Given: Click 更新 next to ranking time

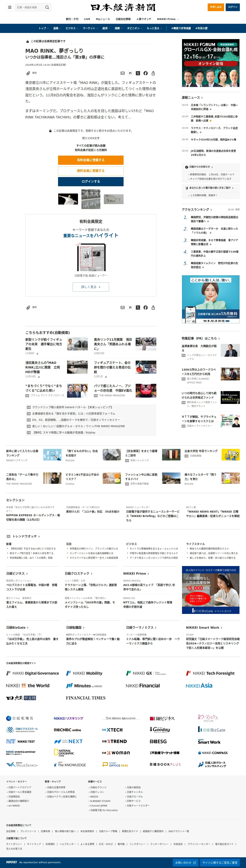Looking at the screenshot, I should tap(238, 210).
